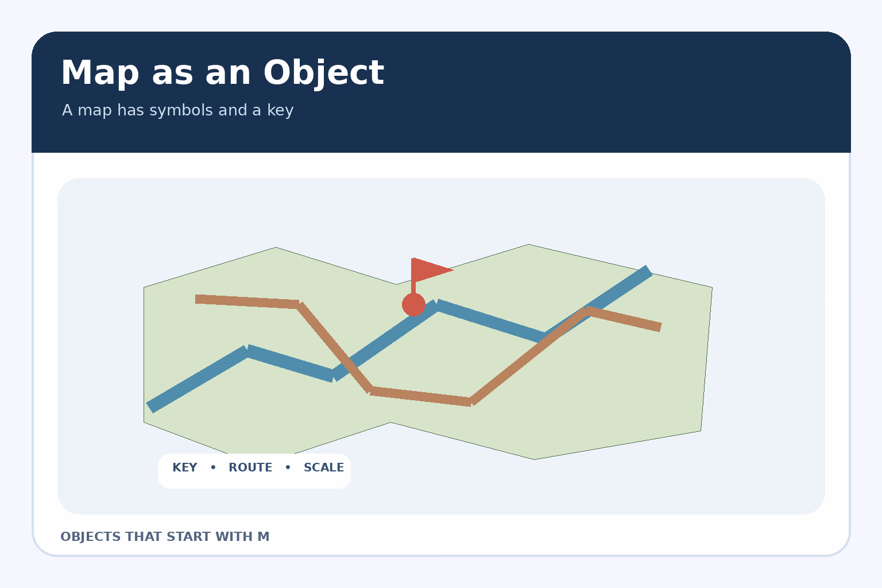Screen dimensions: 882x588
Task: Click 'OBJECTS THAT START WITH M' footer text
Action: 165,537
